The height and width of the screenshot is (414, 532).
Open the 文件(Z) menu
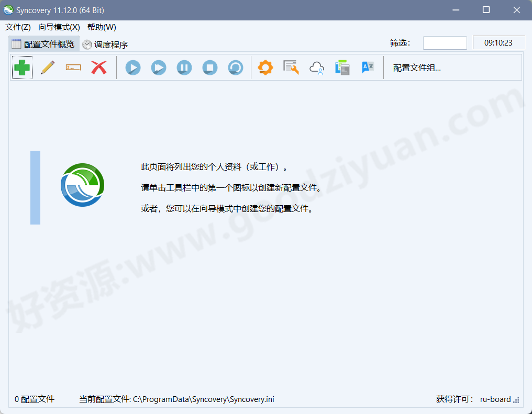click(x=17, y=27)
